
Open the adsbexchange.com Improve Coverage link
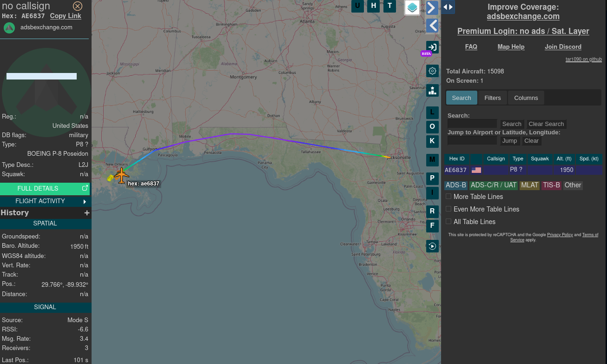coord(523,16)
